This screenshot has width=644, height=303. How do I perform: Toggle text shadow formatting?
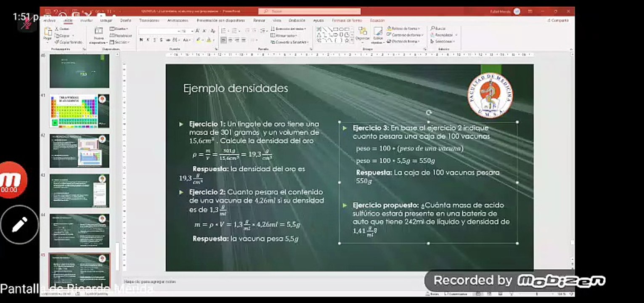coord(162,40)
